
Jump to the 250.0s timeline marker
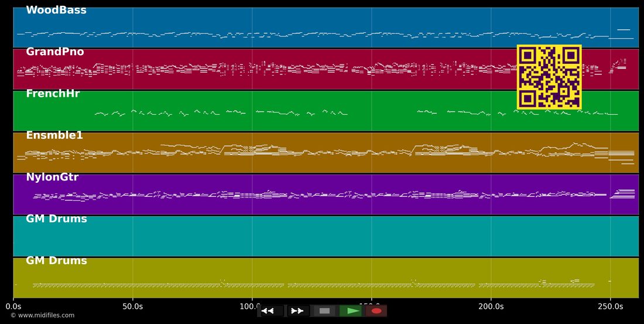tap(610, 306)
